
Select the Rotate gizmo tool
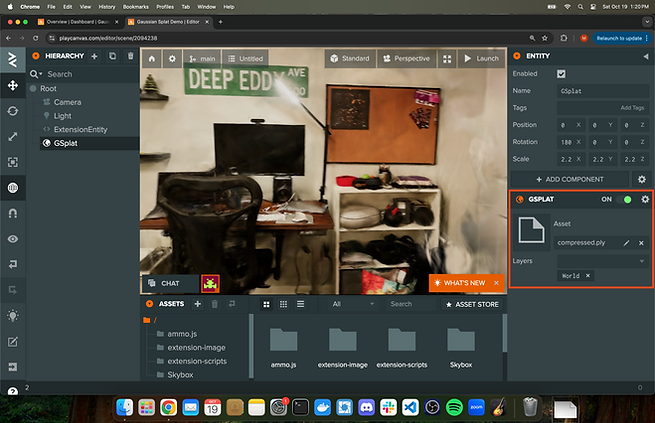pyautogui.click(x=12, y=109)
